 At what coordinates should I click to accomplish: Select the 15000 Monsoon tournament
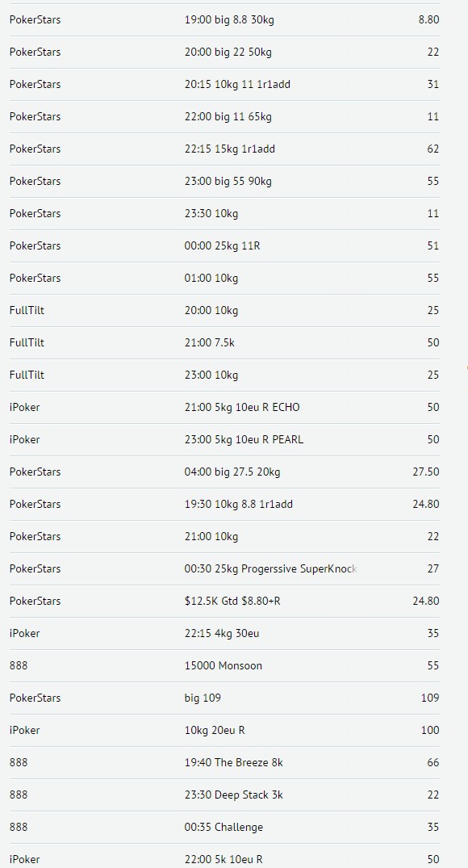[224, 665]
